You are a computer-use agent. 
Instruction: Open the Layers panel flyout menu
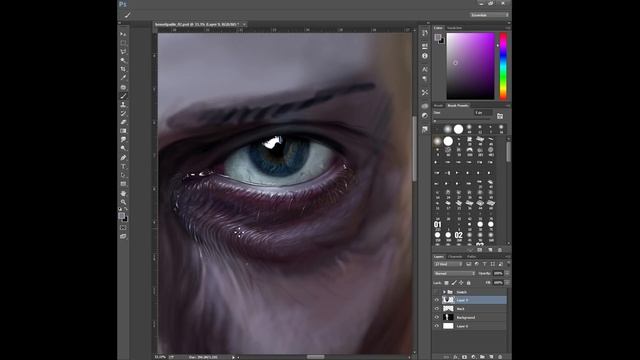pos(508,256)
